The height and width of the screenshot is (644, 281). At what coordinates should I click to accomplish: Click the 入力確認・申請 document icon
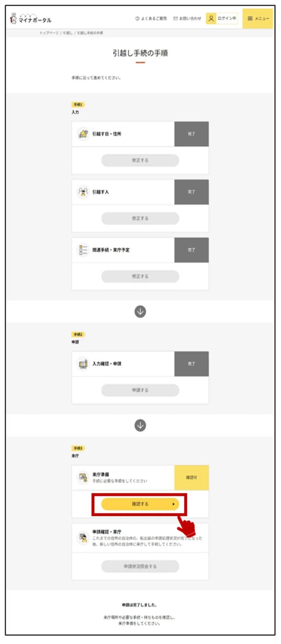(x=83, y=364)
